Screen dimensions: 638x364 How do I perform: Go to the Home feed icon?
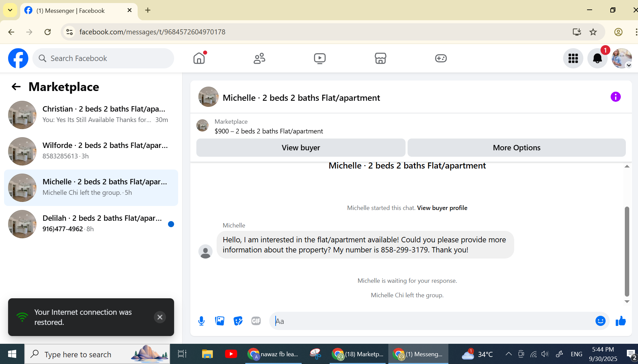pyautogui.click(x=199, y=58)
